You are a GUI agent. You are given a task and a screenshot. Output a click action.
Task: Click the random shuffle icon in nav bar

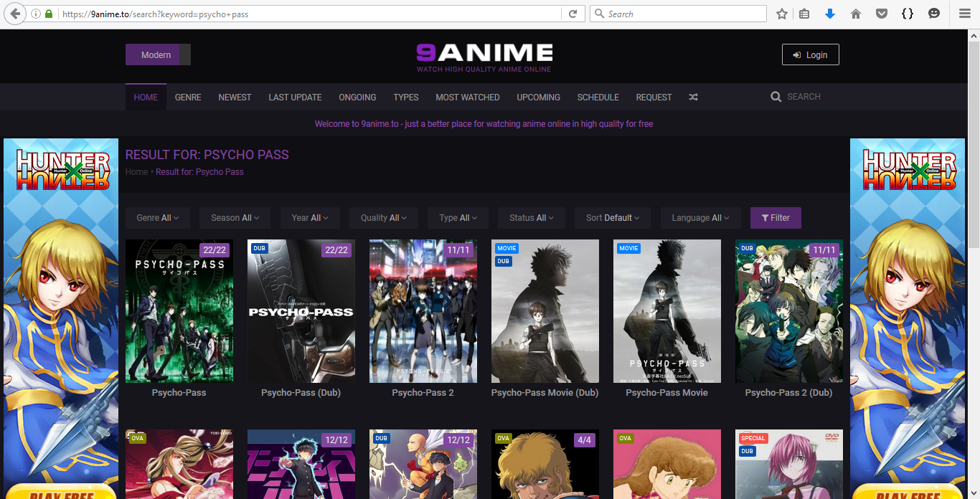click(693, 97)
